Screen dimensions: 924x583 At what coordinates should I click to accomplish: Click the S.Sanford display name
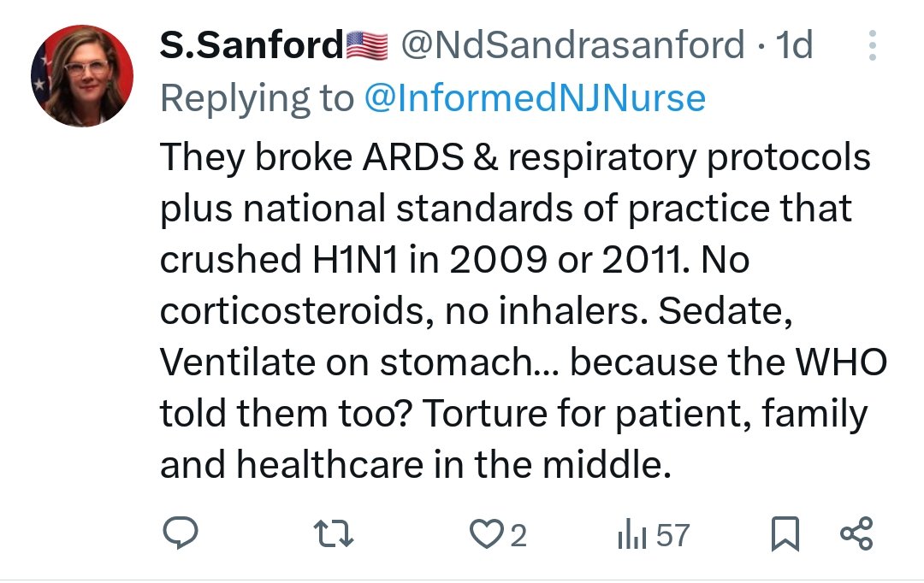[x=251, y=45]
